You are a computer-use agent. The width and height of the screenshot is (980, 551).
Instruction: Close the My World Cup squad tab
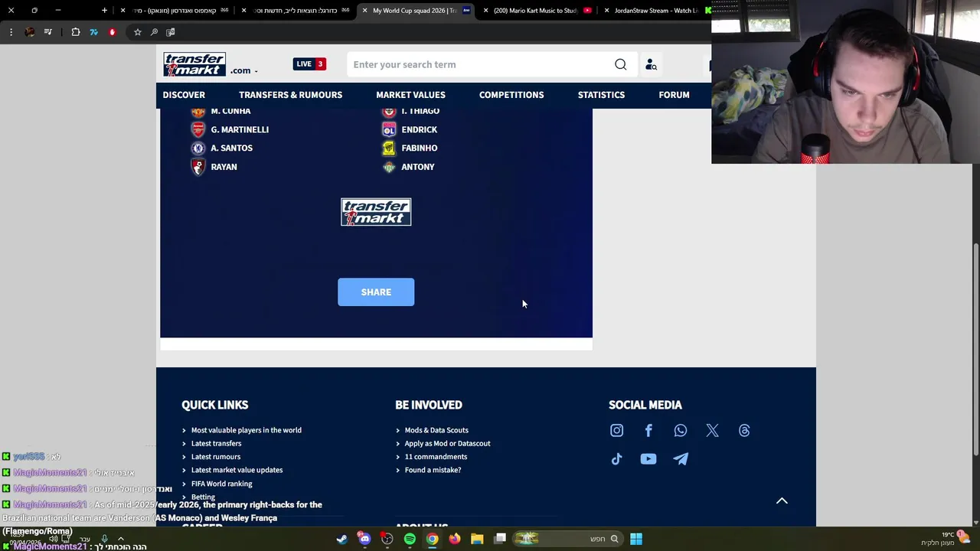coord(365,11)
